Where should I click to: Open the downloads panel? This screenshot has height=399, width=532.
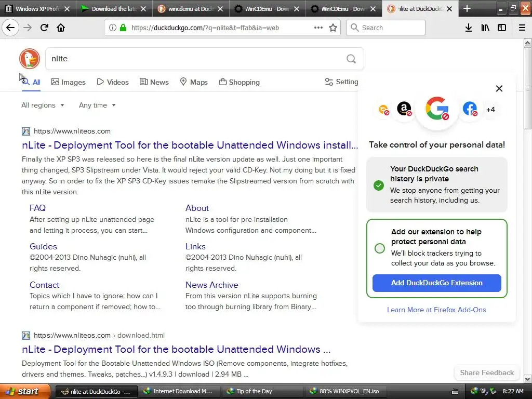469,28
